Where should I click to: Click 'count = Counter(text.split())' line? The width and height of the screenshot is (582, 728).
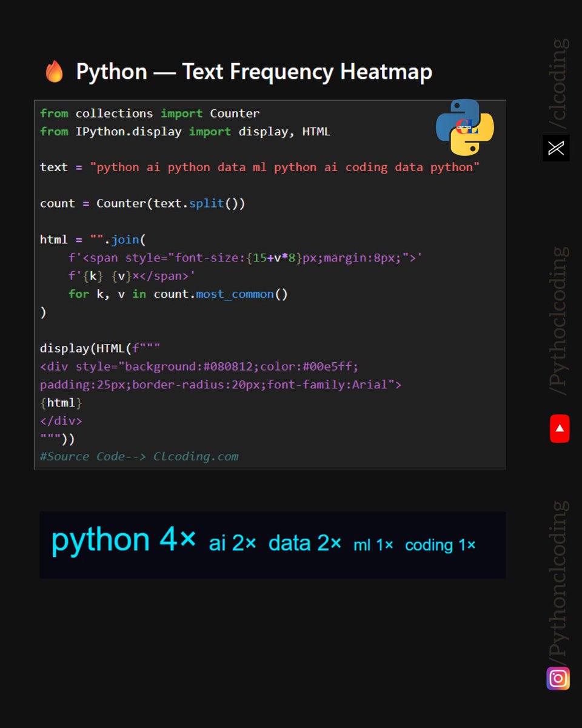(142, 204)
